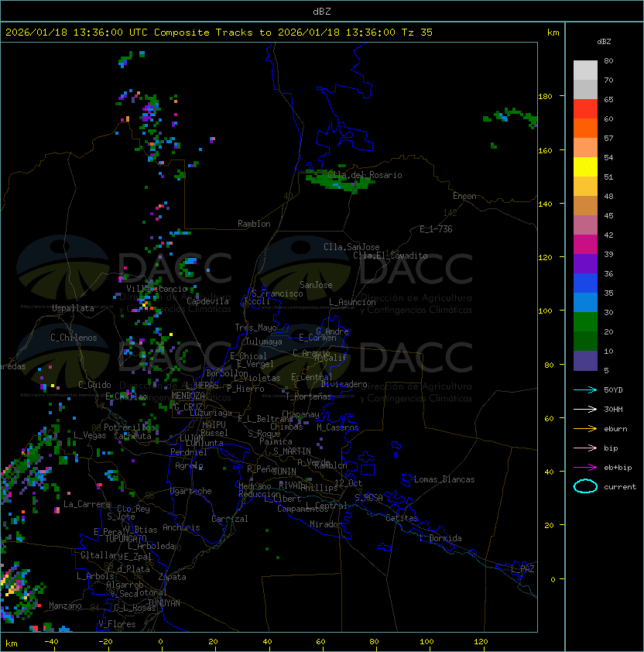Click the -40 km axis tick label
Image resolution: width=644 pixels, height=652 pixels.
(51, 642)
